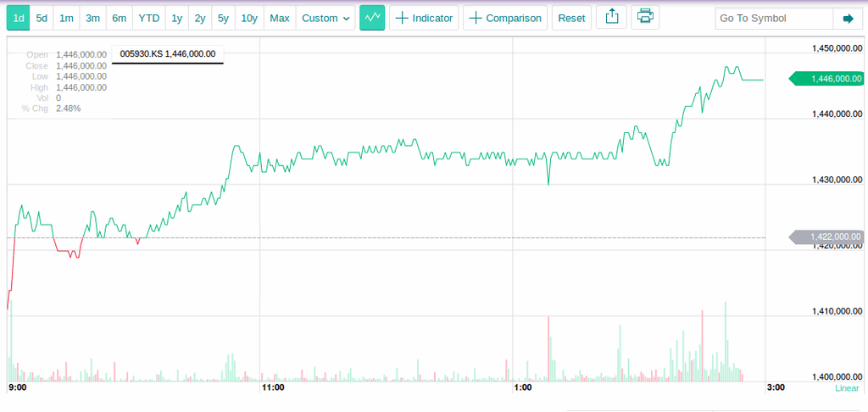Choose the 6m time range

120,18
